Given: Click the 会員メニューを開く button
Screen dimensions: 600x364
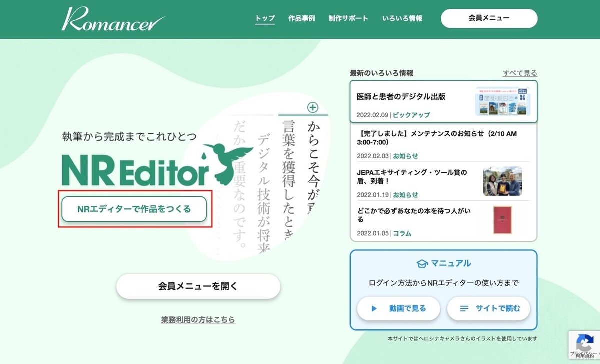Looking at the screenshot, I should pyautogui.click(x=198, y=286).
